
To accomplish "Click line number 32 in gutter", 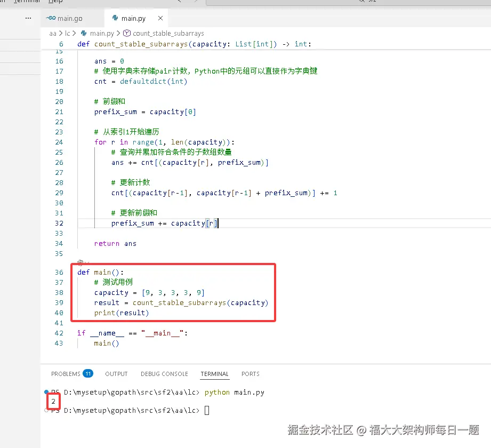I will click(x=59, y=223).
